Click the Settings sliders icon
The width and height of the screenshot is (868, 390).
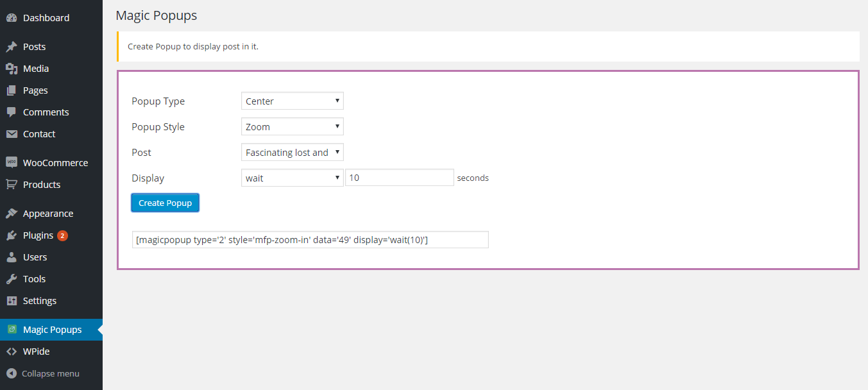coord(11,301)
